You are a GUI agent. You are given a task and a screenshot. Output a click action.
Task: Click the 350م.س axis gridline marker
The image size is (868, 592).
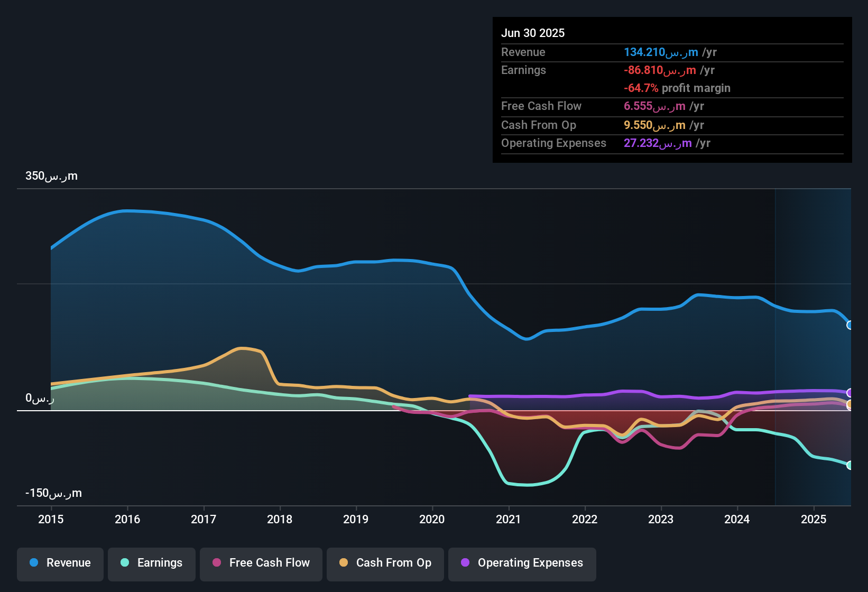click(51, 176)
